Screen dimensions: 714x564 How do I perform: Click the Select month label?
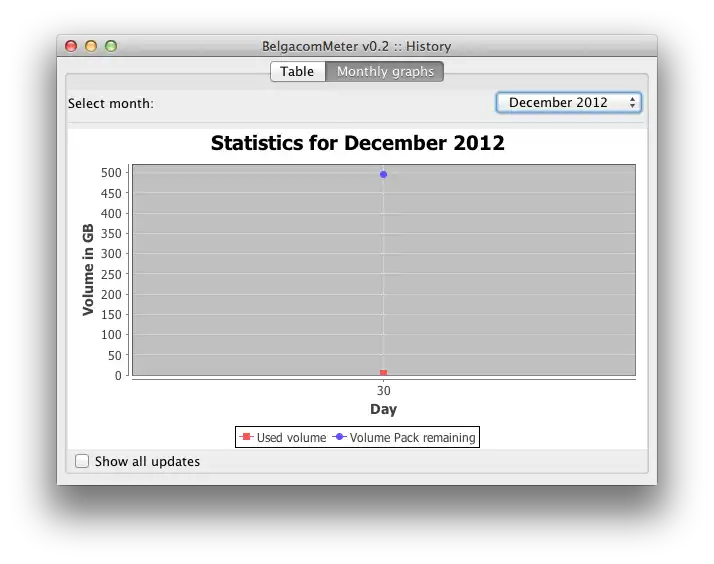[x=111, y=104]
